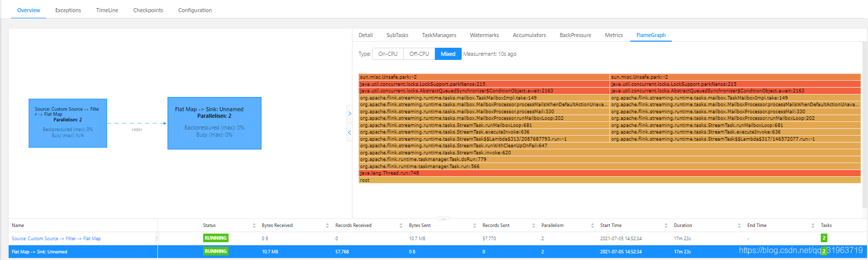Image resolution: width=868 pixels, height=260 pixels.
Task: Click green tasks badge in Source row
Action: [x=824, y=238]
